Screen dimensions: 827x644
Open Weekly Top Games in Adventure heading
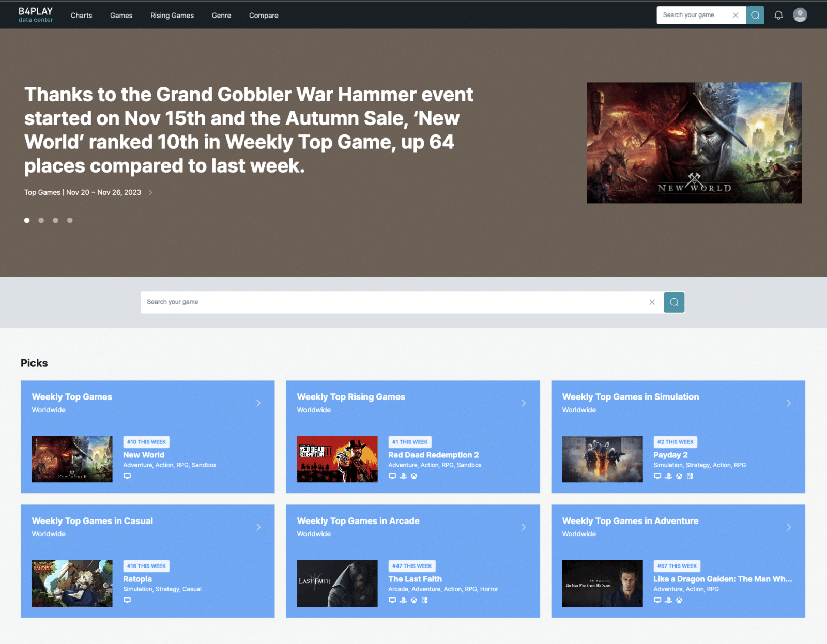tap(630, 521)
